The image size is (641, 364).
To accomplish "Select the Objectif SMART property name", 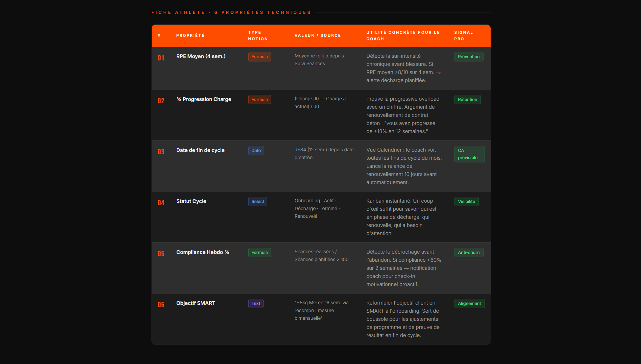I will [x=196, y=303].
